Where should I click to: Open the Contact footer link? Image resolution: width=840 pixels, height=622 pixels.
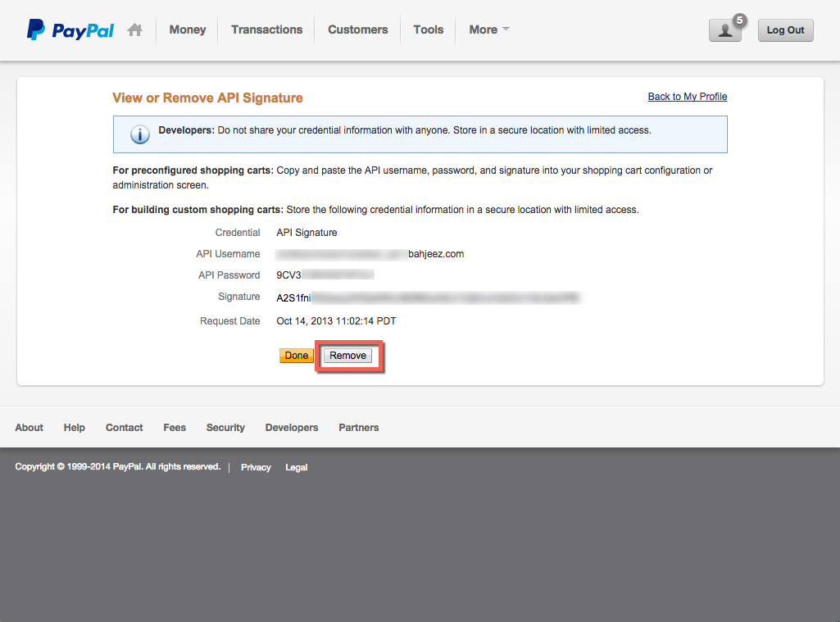pyautogui.click(x=125, y=428)
